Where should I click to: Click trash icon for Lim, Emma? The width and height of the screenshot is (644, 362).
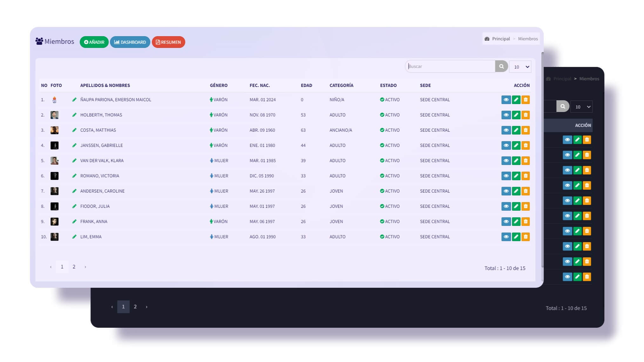pyautogui.click(x=526, y=237)
